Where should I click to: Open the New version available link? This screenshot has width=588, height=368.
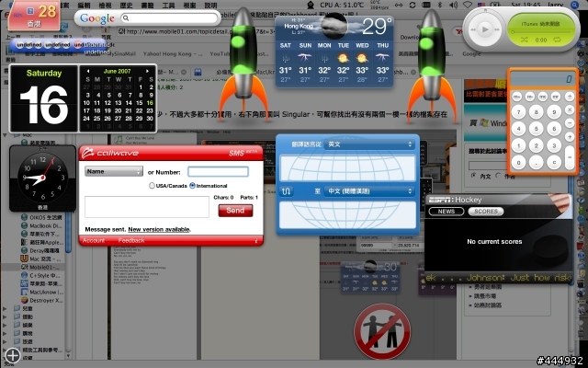(159, 229)
